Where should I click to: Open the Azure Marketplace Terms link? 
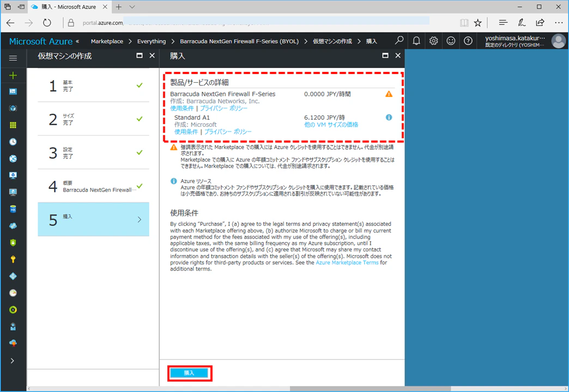[x=347, y=262]
